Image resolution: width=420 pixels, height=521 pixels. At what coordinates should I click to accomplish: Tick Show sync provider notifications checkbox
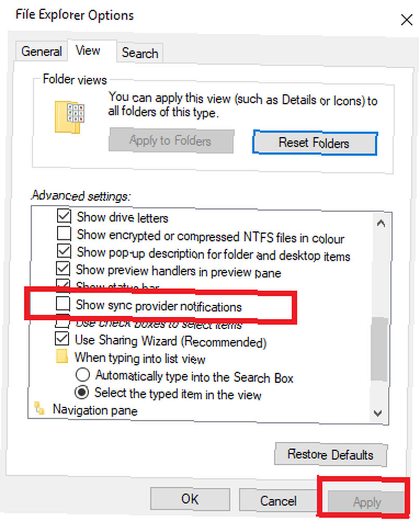click(63, 303)
